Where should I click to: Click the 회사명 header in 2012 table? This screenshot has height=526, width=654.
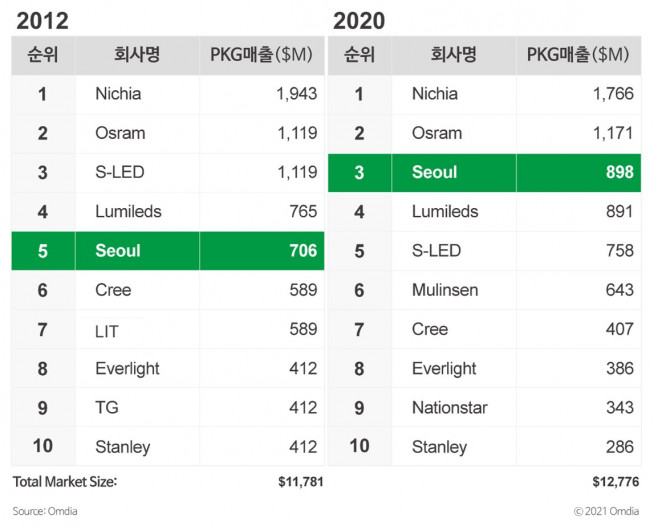tap(137, 56)
